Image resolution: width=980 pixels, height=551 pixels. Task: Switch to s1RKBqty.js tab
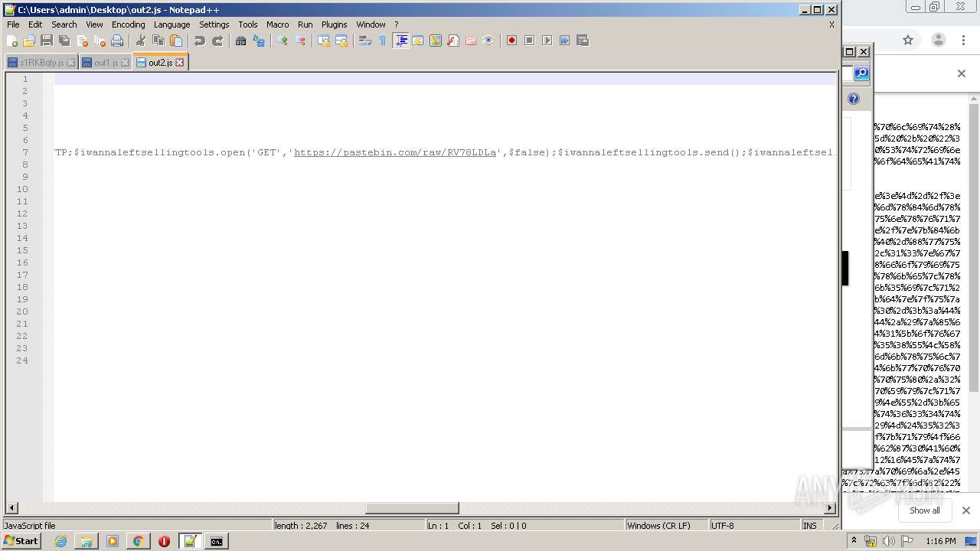click(41, 63)
